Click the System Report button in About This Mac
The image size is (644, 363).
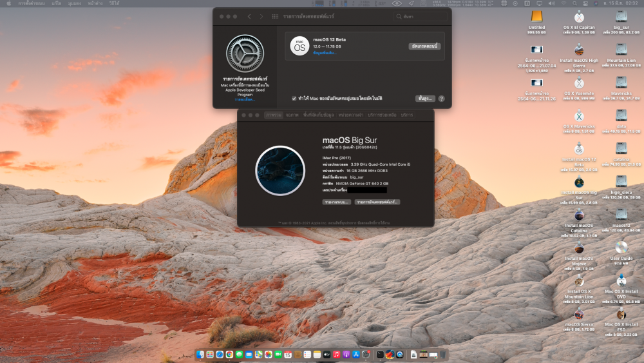[336, 202]
